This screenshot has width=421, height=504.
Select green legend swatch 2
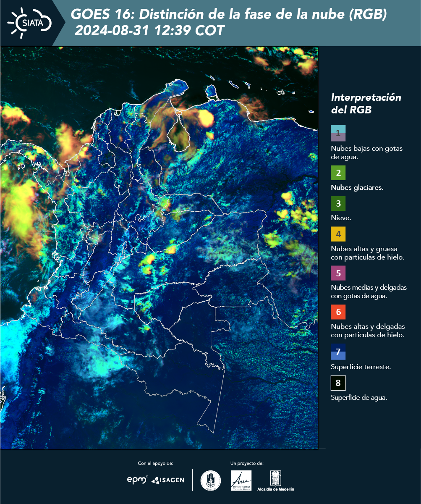click(x=338, y=173)
